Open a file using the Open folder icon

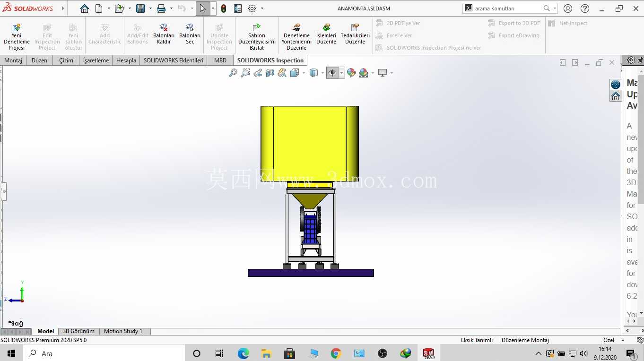(119, 9)
